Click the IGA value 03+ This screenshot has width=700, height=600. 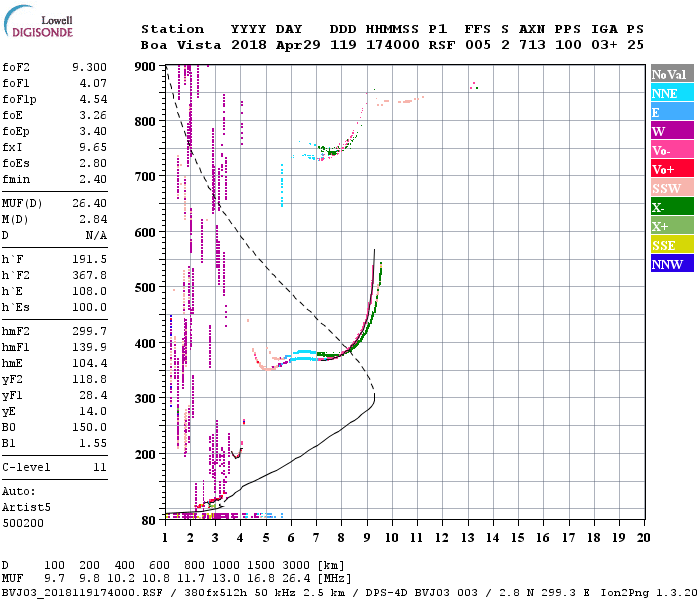[604, 45]
